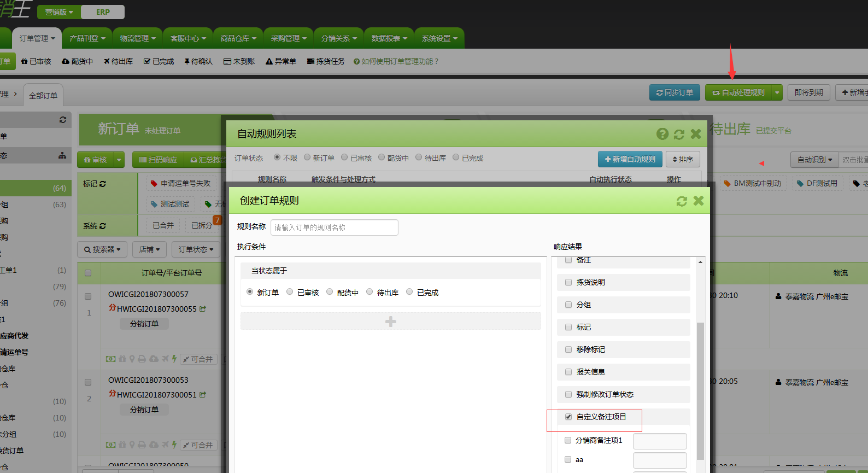
Task: Uncheck 自定义备注项目 option
Action: [568, 417]
